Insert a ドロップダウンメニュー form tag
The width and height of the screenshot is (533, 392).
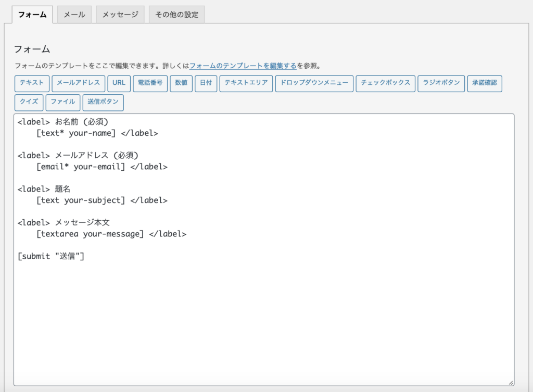click(314, 83)
